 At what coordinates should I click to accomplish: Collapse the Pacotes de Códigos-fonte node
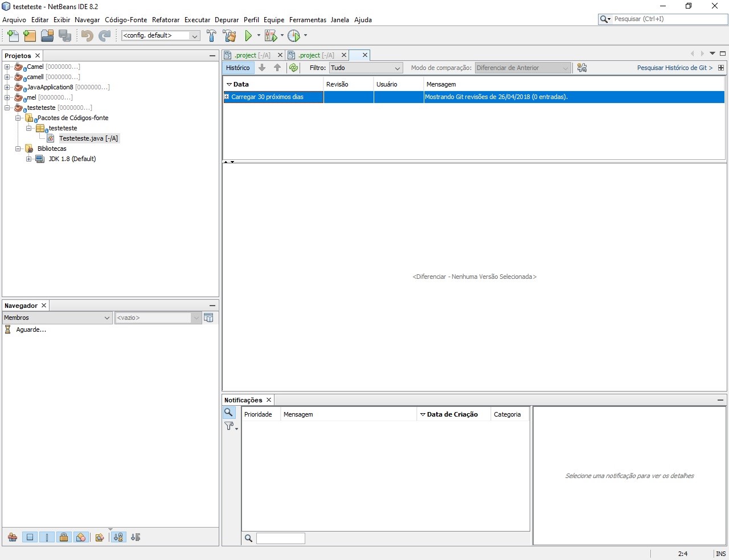18,118
